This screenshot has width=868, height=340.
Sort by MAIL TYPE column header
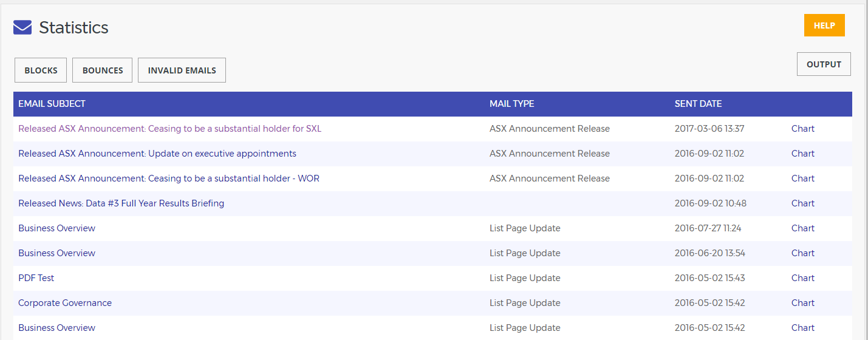click(x=511, y=104)
